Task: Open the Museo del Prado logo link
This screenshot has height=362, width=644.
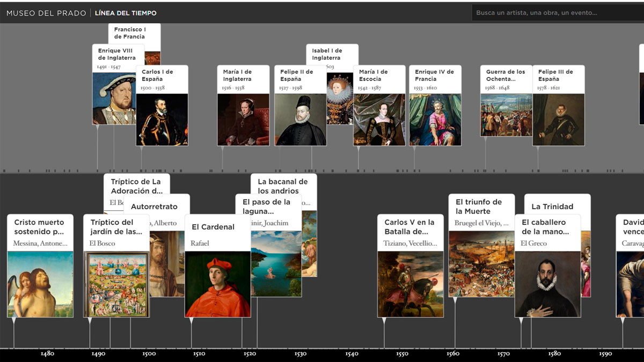Action: click(x=46, y=13)
